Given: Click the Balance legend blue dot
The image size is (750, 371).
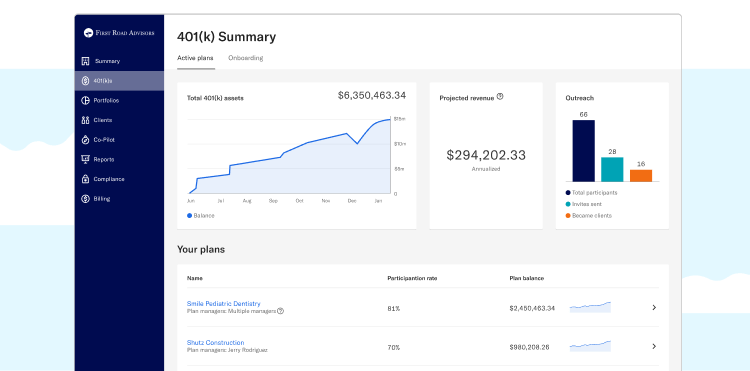Looking at the screenshot, I should point(189,216).
